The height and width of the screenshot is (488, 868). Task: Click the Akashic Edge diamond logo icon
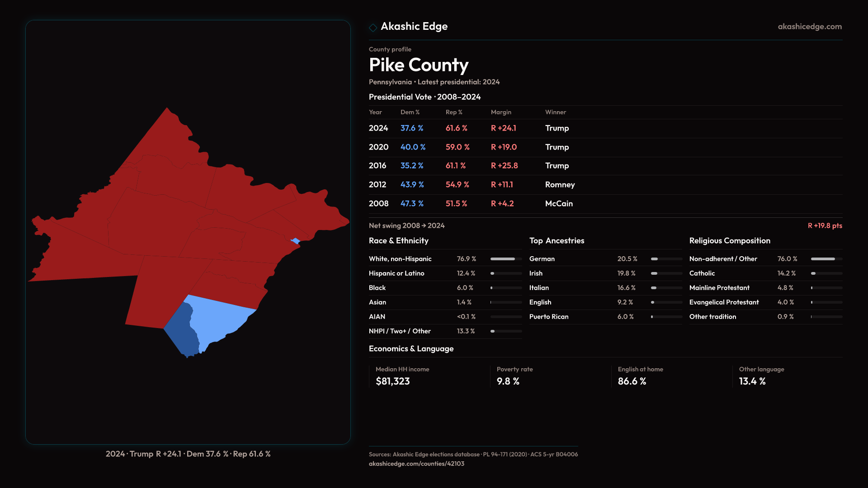(x=373, y=28)
